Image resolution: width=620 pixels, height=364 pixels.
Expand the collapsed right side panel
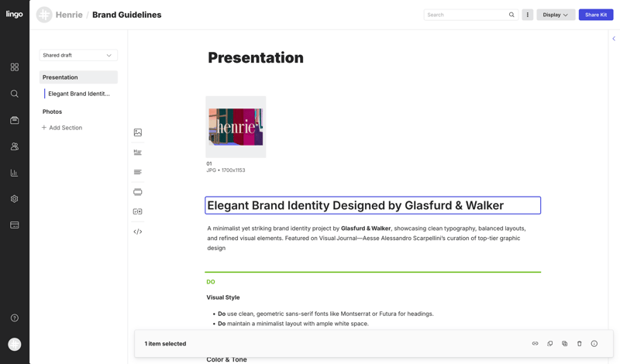[614, 39]
